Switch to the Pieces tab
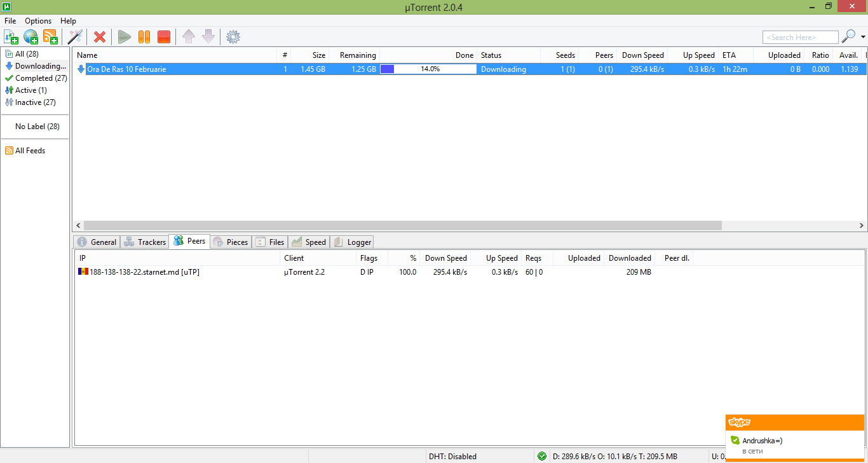Image resolution: width=868 pixels, height=463 pixels. click(x=231, y=242)
